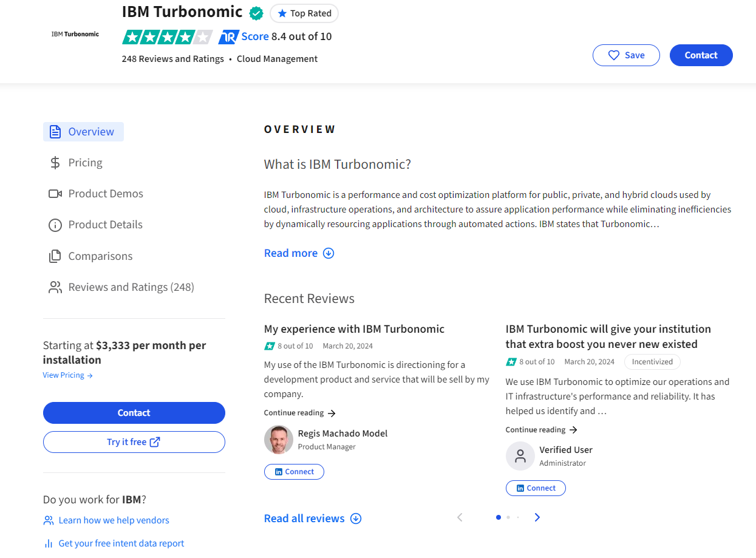Go to the Pricing sidebar section
This screenshot has width=756, height=558.
(85, 163)
